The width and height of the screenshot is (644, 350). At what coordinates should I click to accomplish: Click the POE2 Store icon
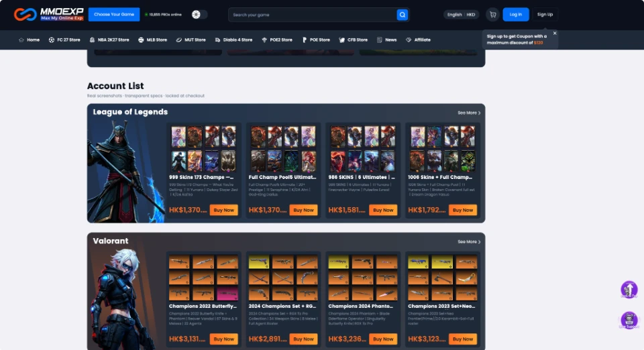click(x=264, y=40)
